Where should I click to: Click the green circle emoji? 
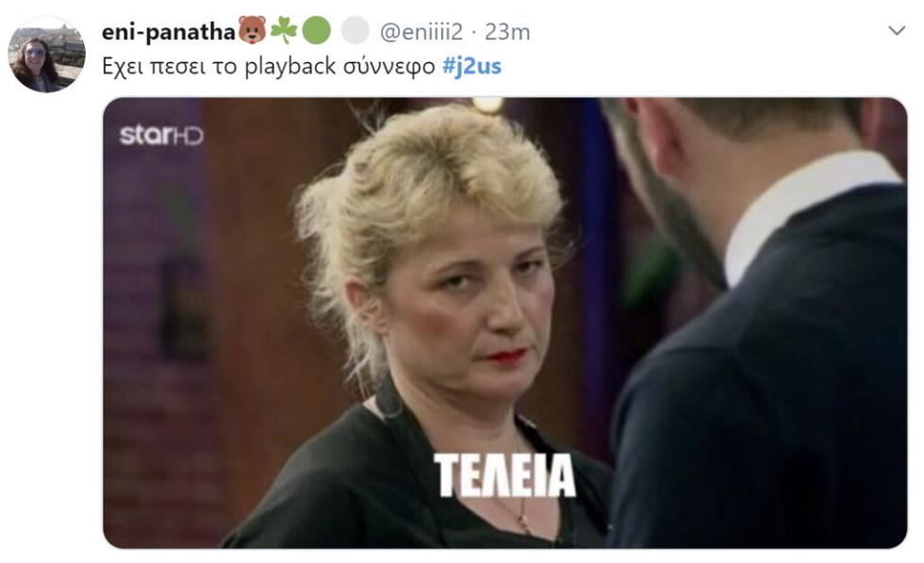pyautogui.click(x=317, y=31)
